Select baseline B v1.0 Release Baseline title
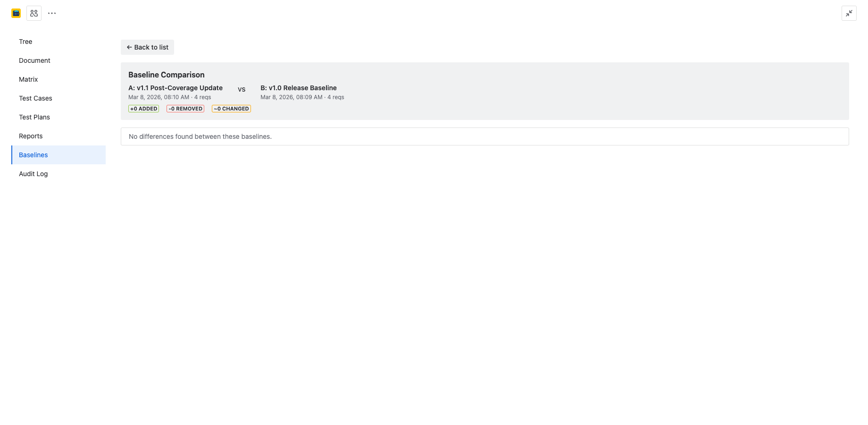This screenshot has height=425, width=868. click(x=299, y=88)
